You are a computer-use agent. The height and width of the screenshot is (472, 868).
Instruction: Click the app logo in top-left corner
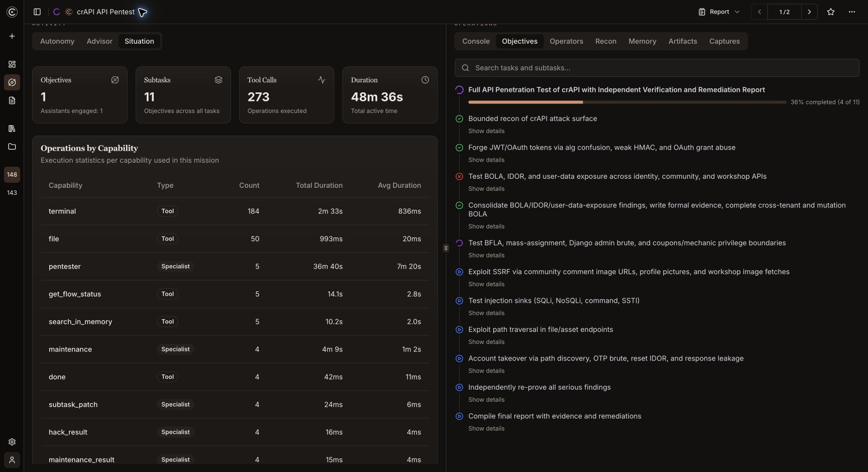[x=12, y=12]
